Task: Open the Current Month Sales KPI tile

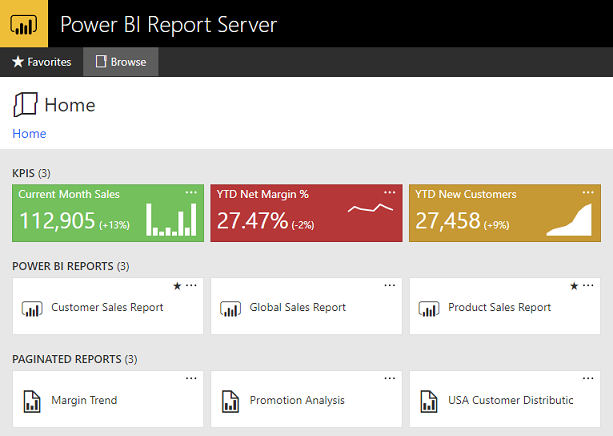Action: (x=108, y=213)
